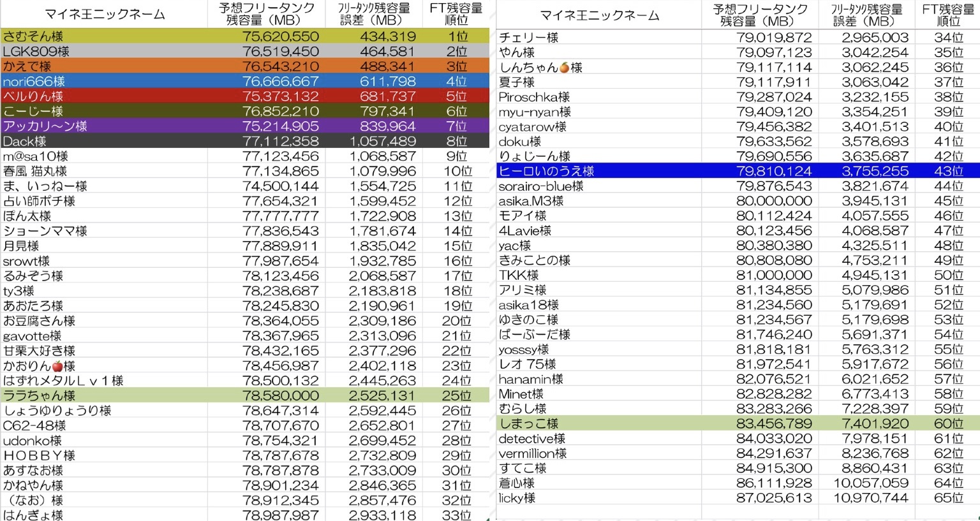This screenshot has width=980, height=521.
Task: Click the nickname りょじーん様
Action: 535,156
